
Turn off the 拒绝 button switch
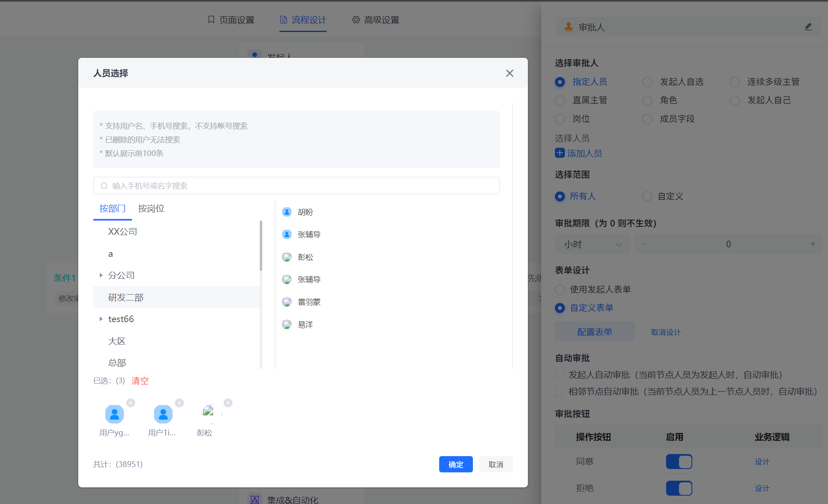click(679, 488)
